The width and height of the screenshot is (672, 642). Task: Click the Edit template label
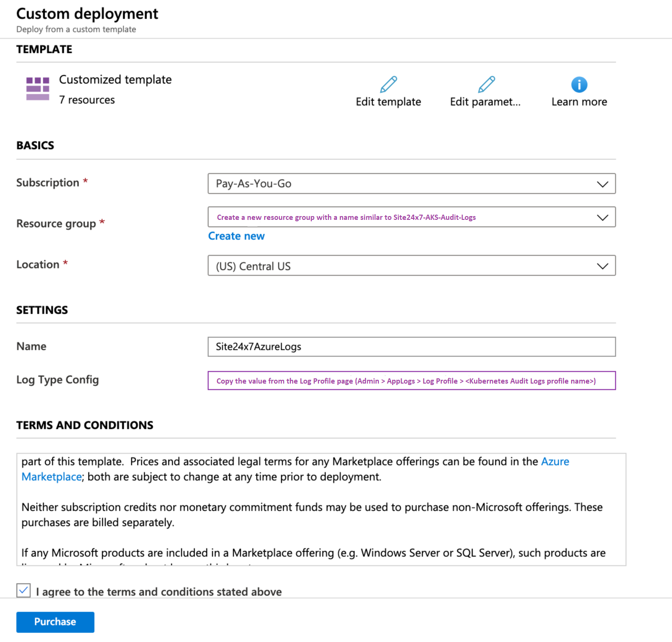pyautogui.click(x=388, y=102)
